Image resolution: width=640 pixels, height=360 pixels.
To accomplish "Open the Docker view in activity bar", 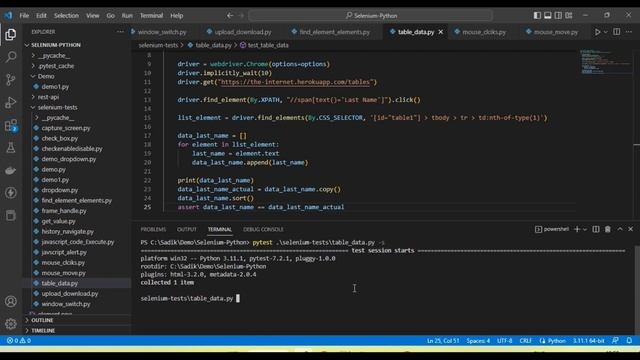I will pyautogui.click(x=11, y=170).
